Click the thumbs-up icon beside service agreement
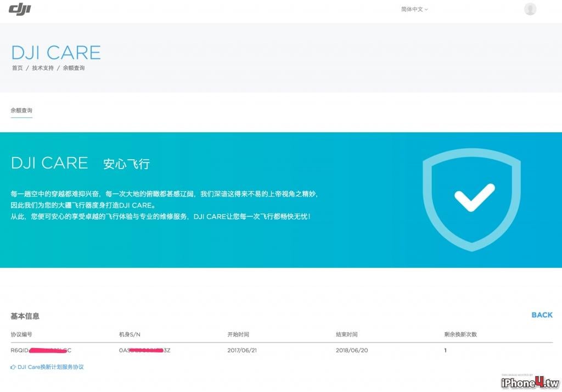562x392 pixels. (13, 367)
